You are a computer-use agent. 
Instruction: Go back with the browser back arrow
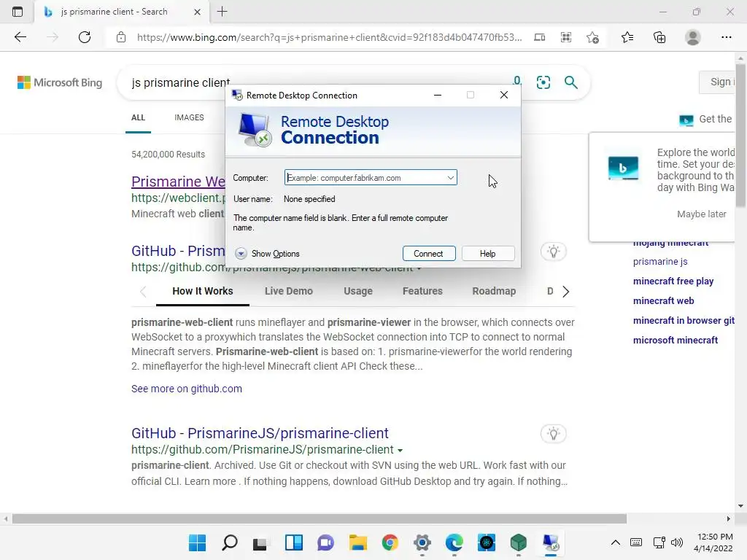tap(20, 37)
